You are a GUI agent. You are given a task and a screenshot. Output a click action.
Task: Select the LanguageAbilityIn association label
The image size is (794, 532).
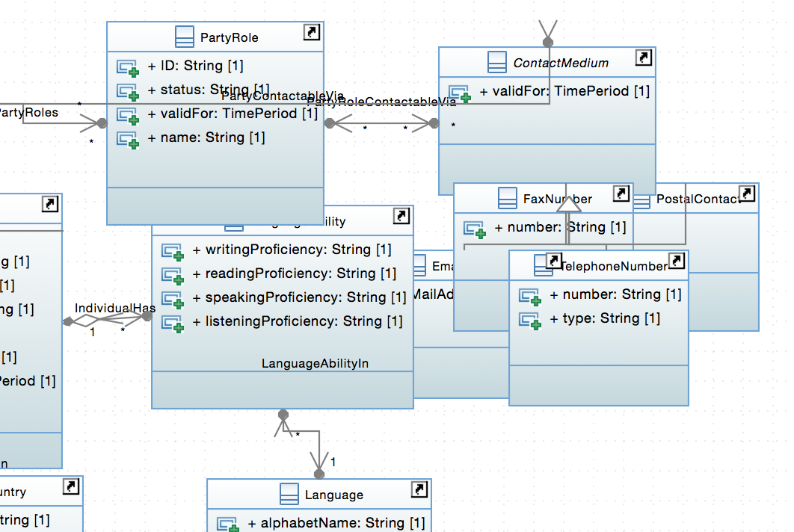(x=315, y=364)
